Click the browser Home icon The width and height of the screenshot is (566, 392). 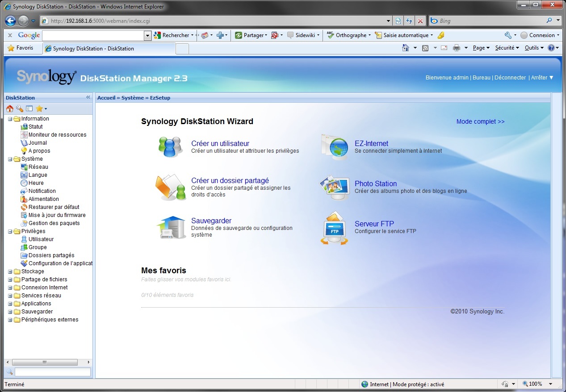click(405, 48)
